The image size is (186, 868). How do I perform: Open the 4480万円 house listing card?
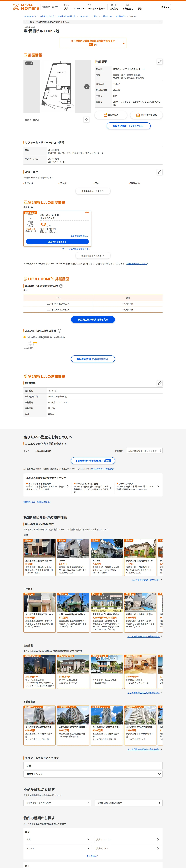pos(40,613)
